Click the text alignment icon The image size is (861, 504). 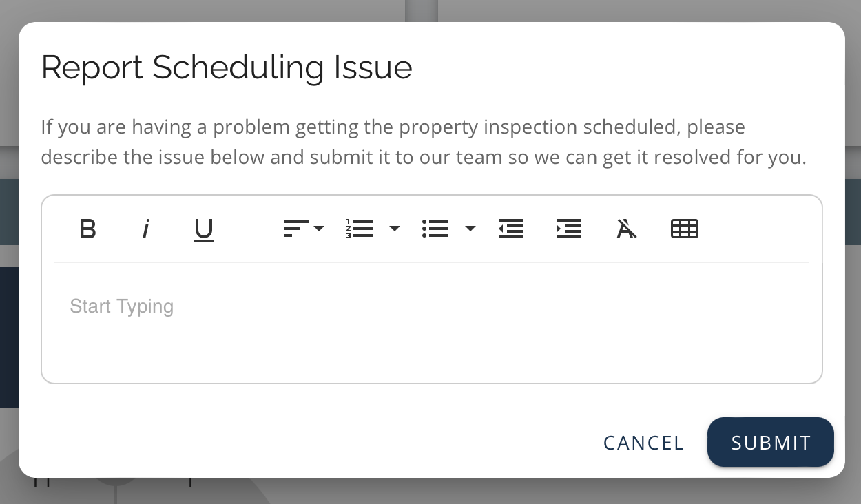click(295, 229)
